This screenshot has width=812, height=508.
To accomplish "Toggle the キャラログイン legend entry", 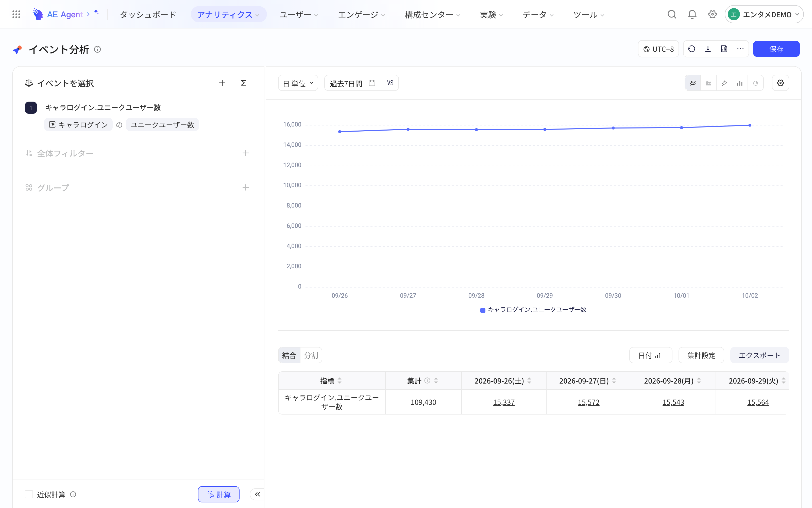I will pos(533,309).
